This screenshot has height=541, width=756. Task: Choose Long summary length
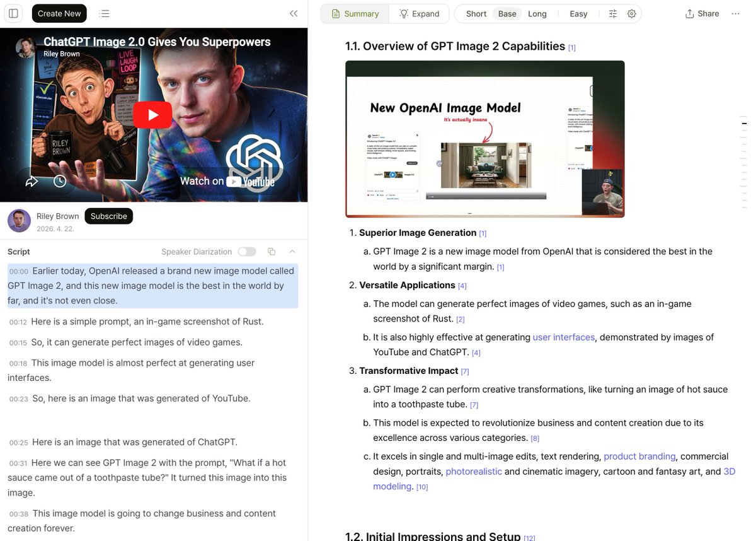537,14
